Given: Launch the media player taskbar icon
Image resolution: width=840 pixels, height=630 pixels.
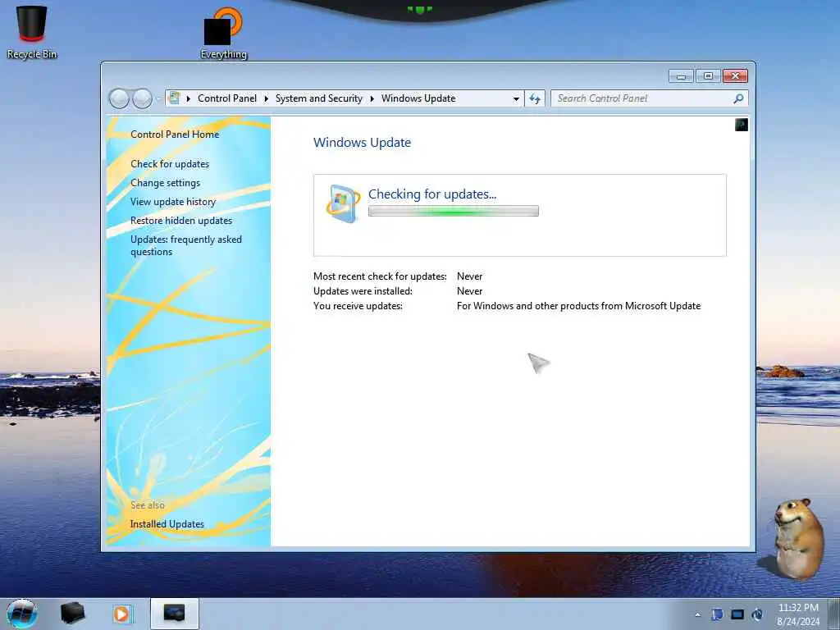Looking at the screenshot, I should 122,614.
